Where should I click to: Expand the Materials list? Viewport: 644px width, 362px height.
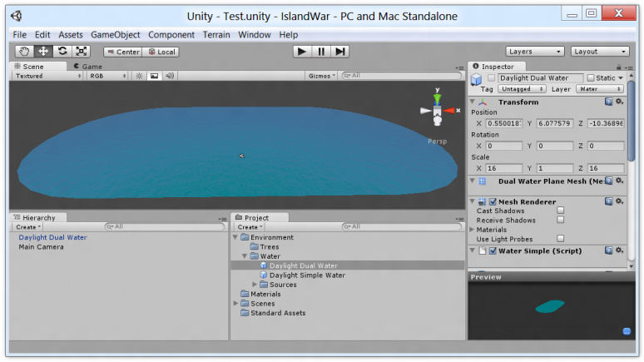(x=473, y=230)
